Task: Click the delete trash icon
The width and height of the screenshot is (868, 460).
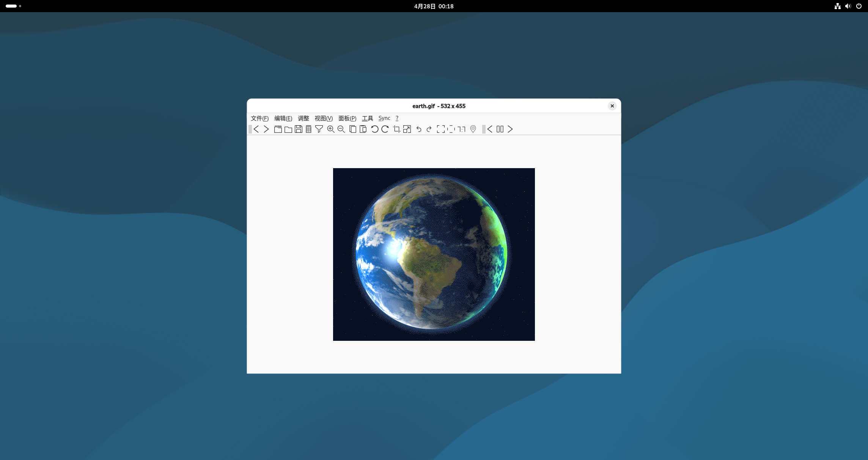Action: pyautogui.click(x=309, y=129)
